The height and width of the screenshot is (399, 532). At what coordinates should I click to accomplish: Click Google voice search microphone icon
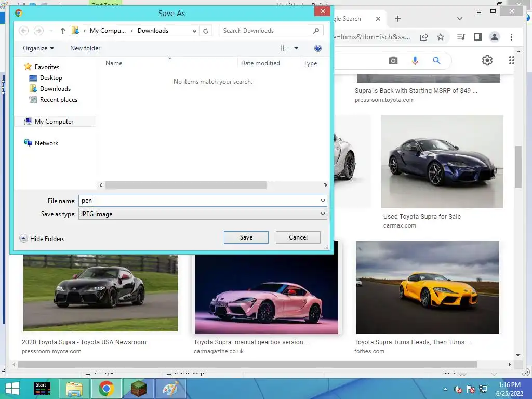tap(415, 61)
